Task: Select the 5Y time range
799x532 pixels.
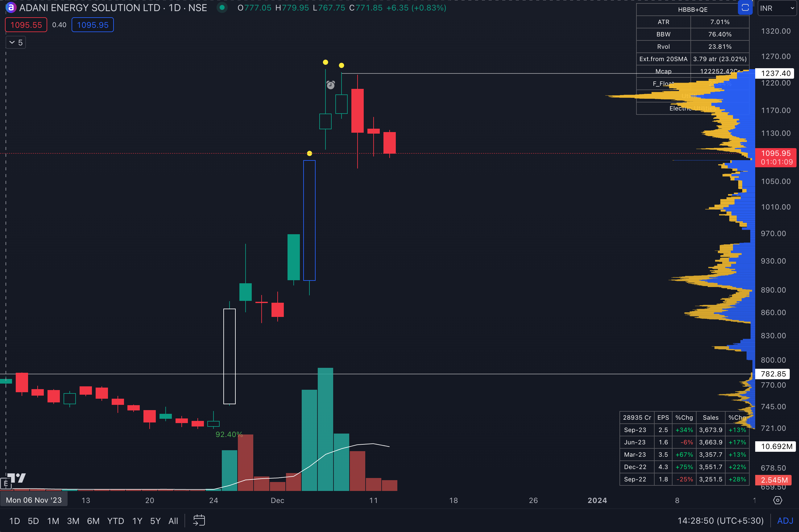Action: (x=155, y=521)
